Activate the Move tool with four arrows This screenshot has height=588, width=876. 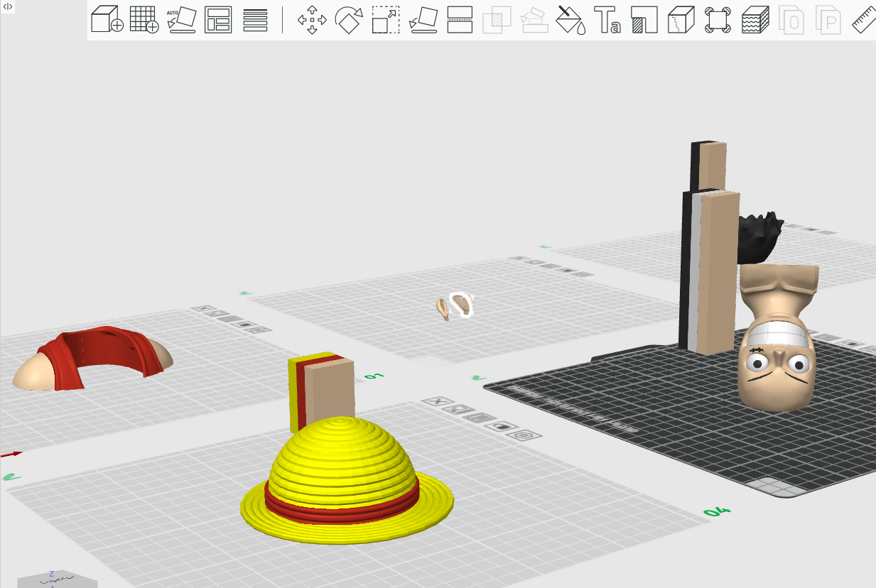(x=312, y=20)
